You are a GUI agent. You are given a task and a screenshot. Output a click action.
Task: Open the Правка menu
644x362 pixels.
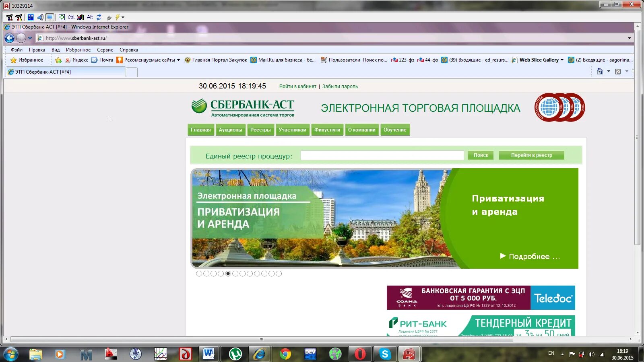coord(37,50)
